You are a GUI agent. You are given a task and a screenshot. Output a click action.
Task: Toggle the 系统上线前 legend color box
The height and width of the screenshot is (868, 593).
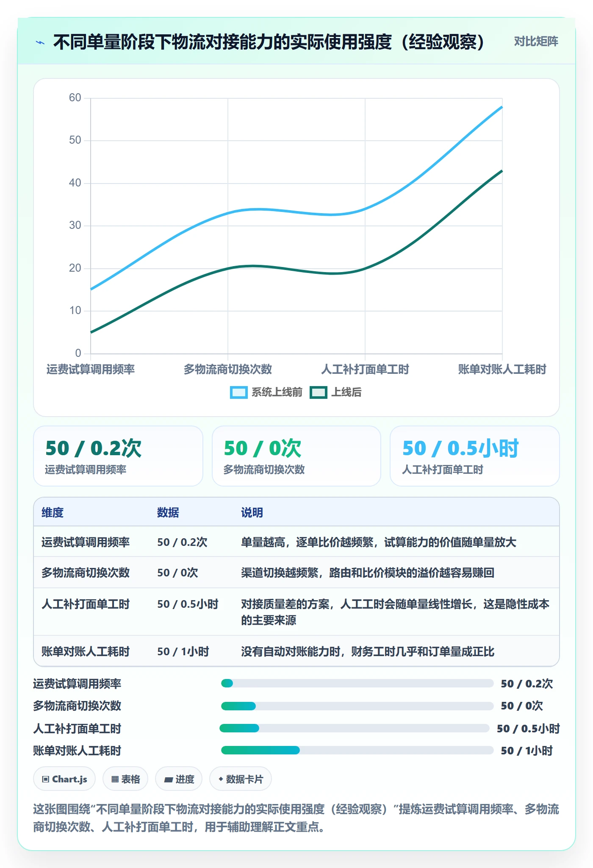[x=238, y=392]
